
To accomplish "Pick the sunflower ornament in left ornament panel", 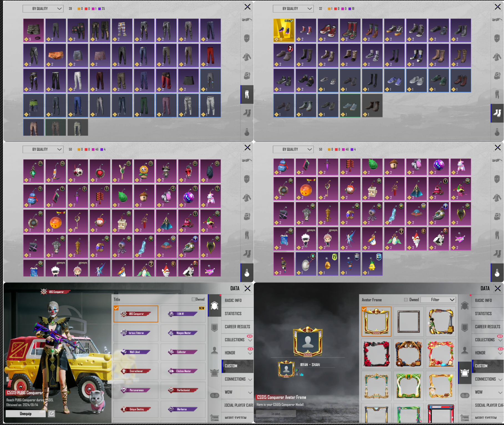I will pos(144,171).
